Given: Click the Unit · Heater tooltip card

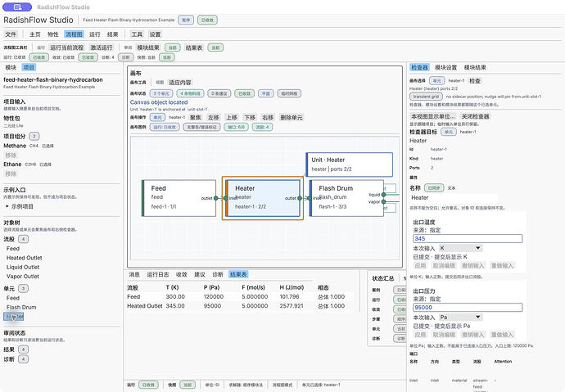Looking at the screenshot, I should 349,164.
